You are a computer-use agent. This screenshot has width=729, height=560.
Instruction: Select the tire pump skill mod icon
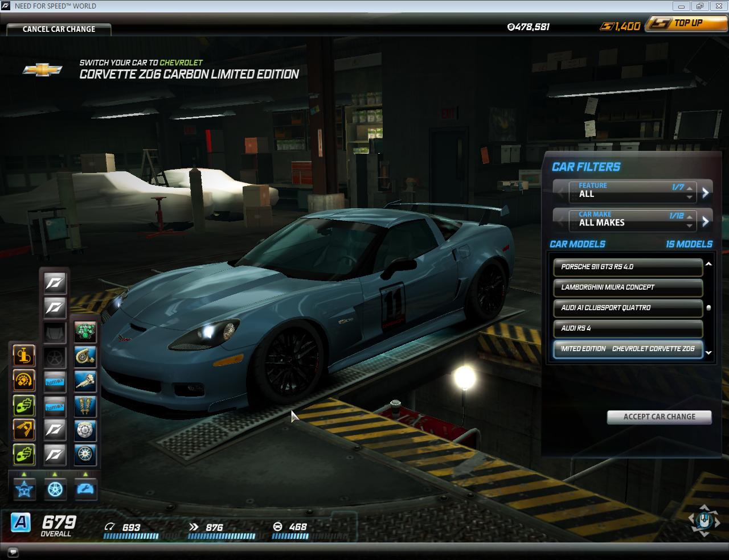tap(24, 356)
